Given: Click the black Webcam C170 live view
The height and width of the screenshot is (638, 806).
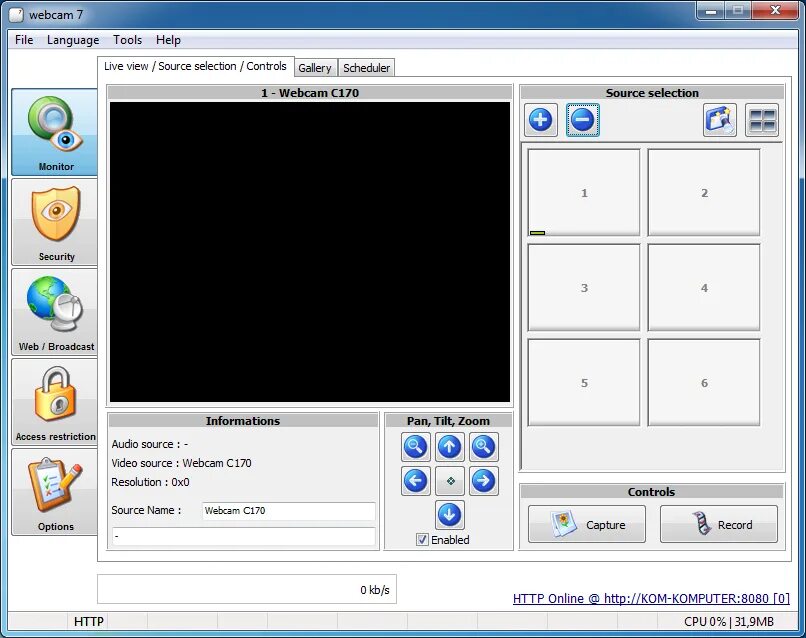Looking at the screenshot, I should tap(310, 252).
